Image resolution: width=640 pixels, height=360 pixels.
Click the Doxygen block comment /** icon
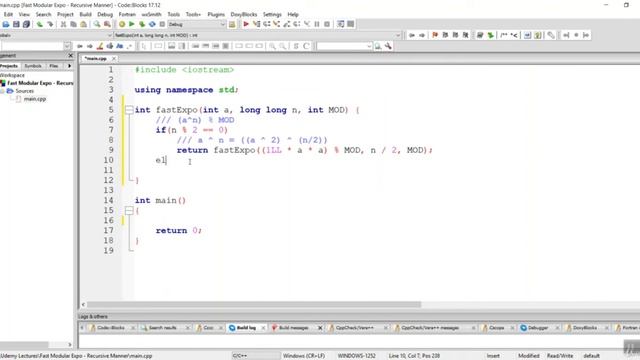click(x=504, y=36)
